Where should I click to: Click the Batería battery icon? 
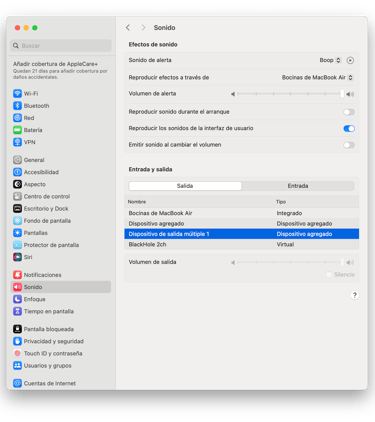click(17, 130)
